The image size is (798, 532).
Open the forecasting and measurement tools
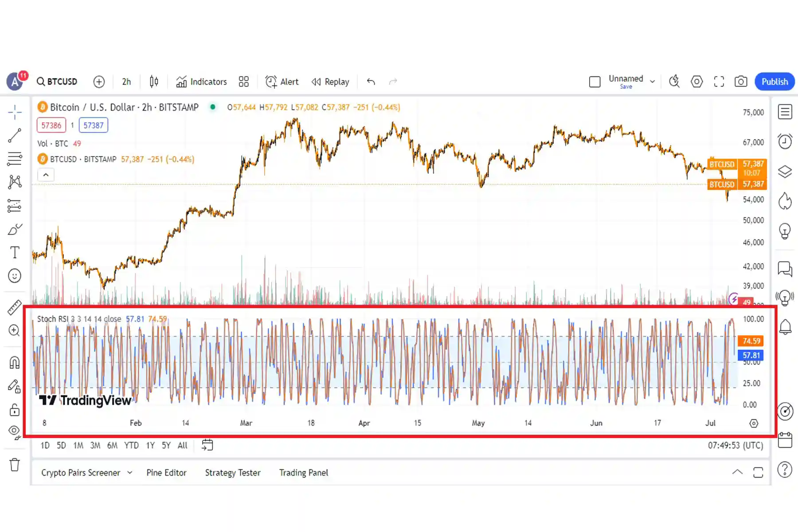click(15, 206)
